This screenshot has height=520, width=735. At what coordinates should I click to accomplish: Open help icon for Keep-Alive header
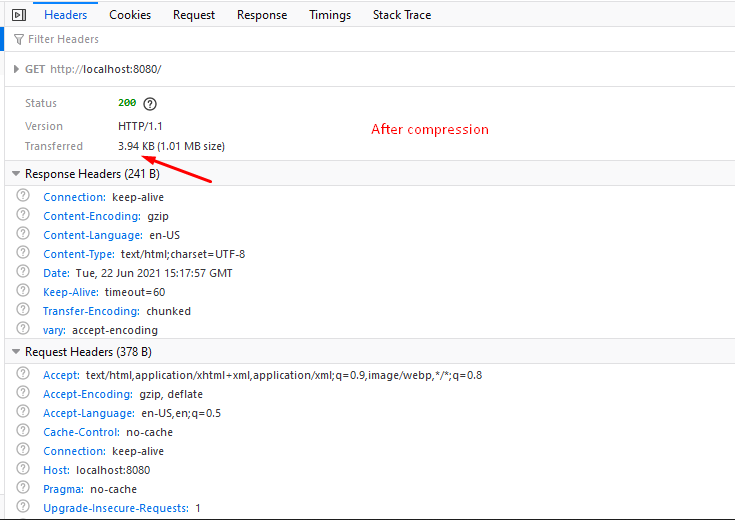(x=22, y=290)
